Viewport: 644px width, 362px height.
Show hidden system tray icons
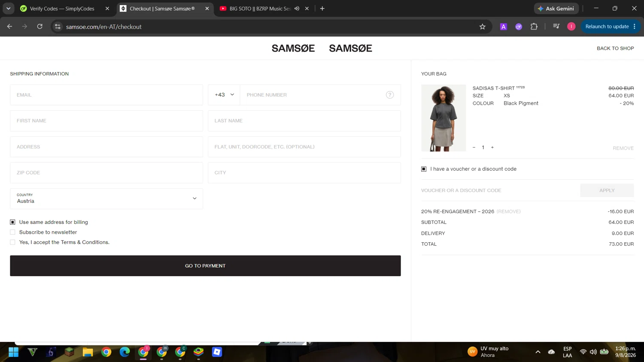(538, 352)
